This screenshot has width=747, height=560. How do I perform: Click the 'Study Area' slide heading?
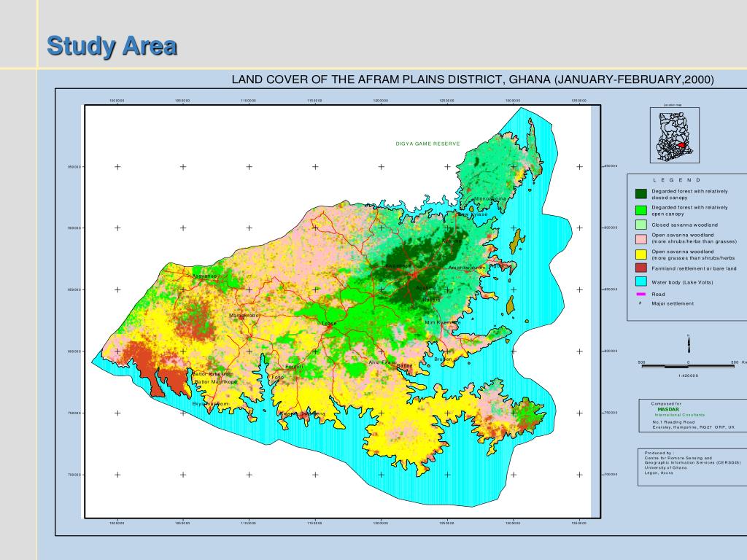112,46
